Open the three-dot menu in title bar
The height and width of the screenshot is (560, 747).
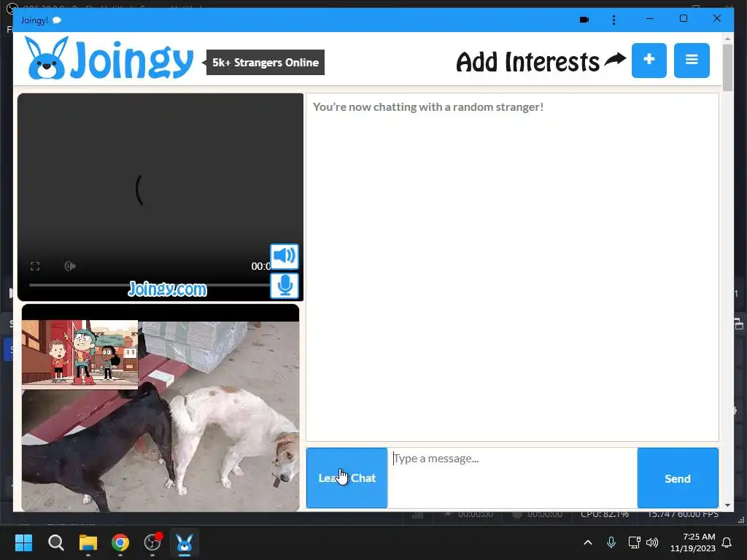614,20
